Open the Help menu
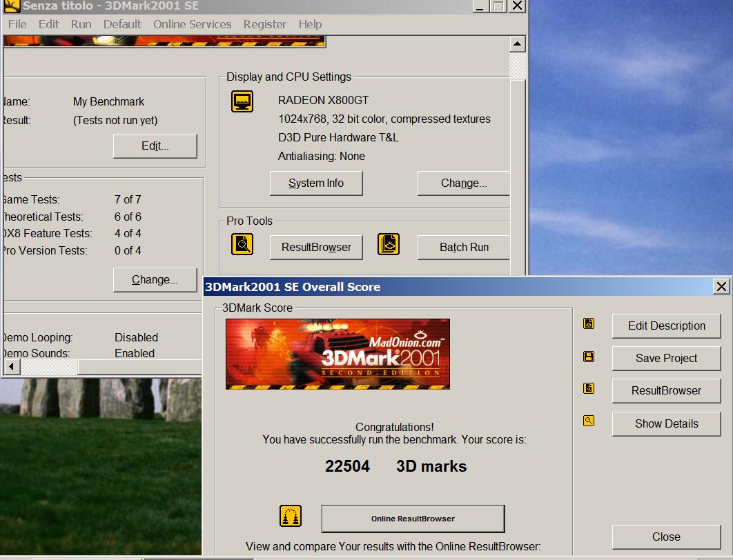 pyautogui.click(x=310, y=24)
